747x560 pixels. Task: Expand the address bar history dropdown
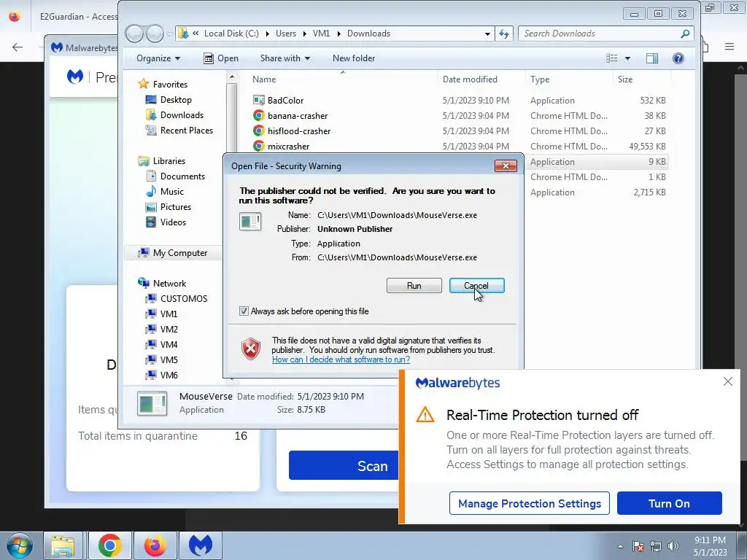click(487, 34)
